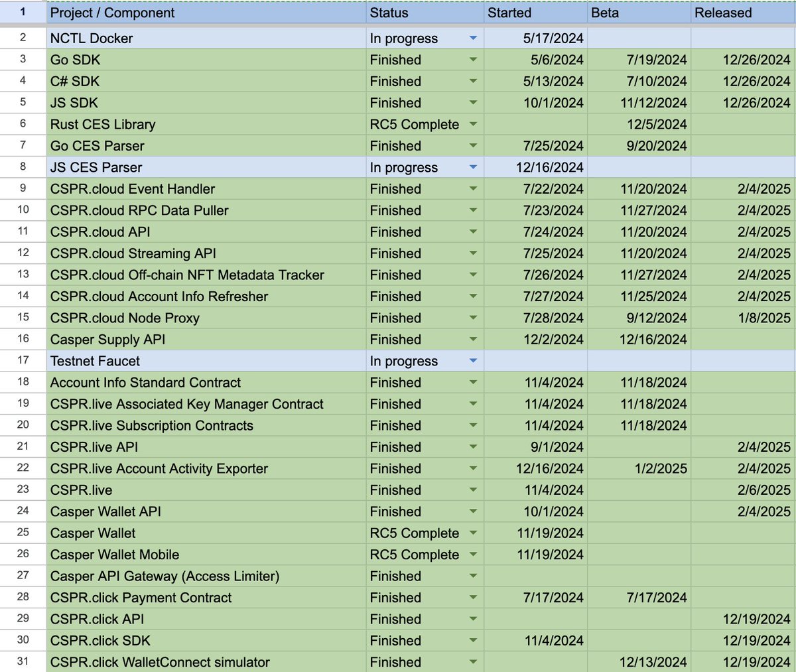Click empty Released cell for Testnet Faucet
Viewport: 796px width, 672px height.
point(743,361)
